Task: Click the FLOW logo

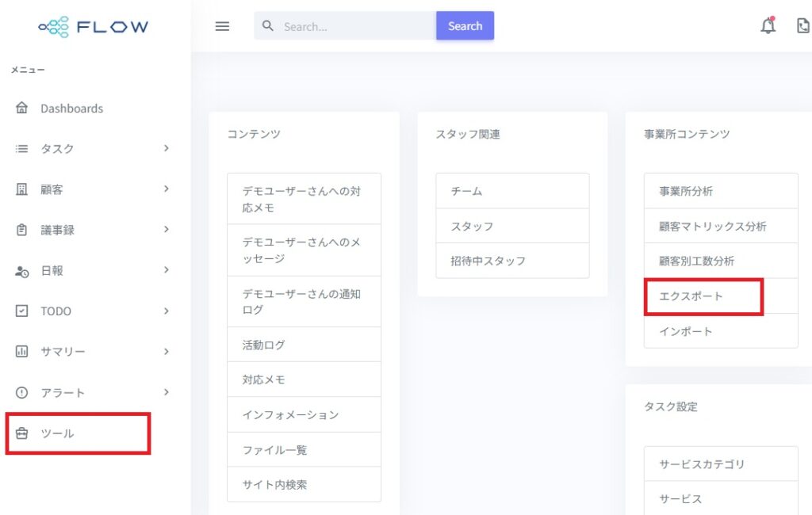Action: pyautogui.click(x=94, y=26)
